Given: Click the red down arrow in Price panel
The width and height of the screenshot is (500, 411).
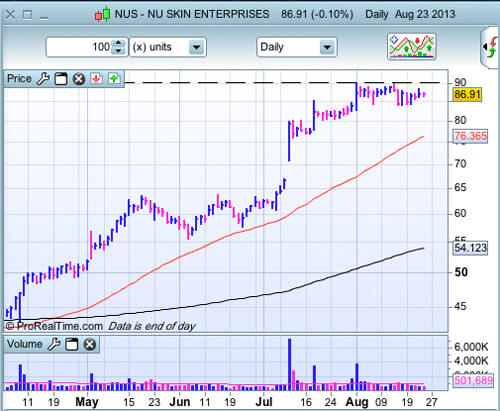Looking at the screenshot, I should point(96,79).
